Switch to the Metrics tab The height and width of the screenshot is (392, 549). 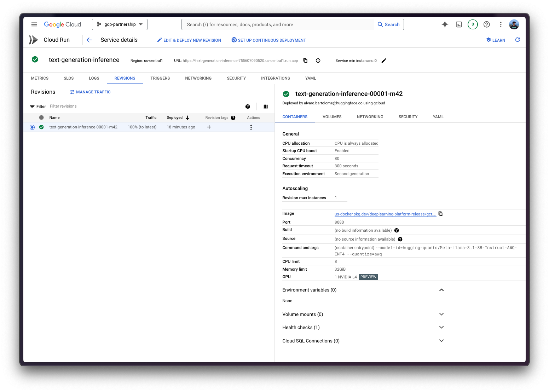pos(40,78)
